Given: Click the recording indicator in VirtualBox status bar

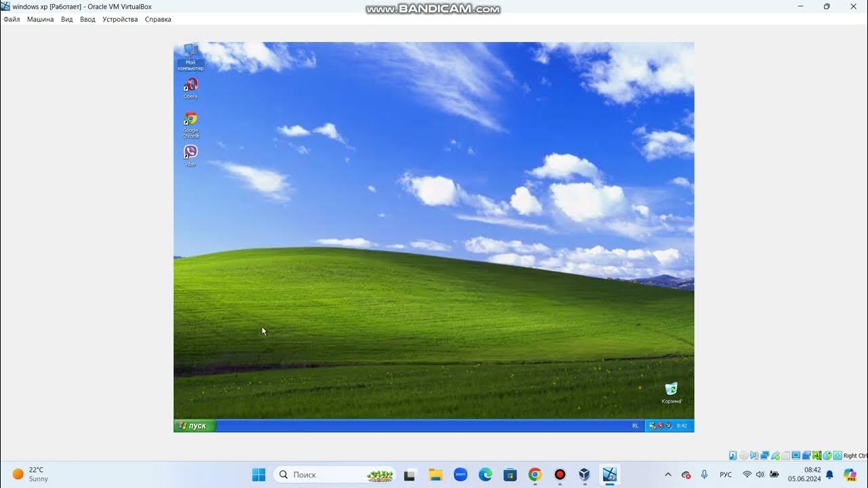Looking at the screenshot, I should point(806,455).
